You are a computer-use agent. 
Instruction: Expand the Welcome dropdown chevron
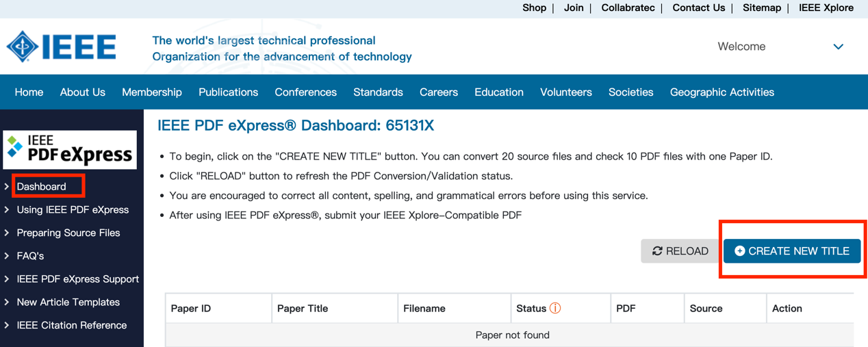(838, 47)
